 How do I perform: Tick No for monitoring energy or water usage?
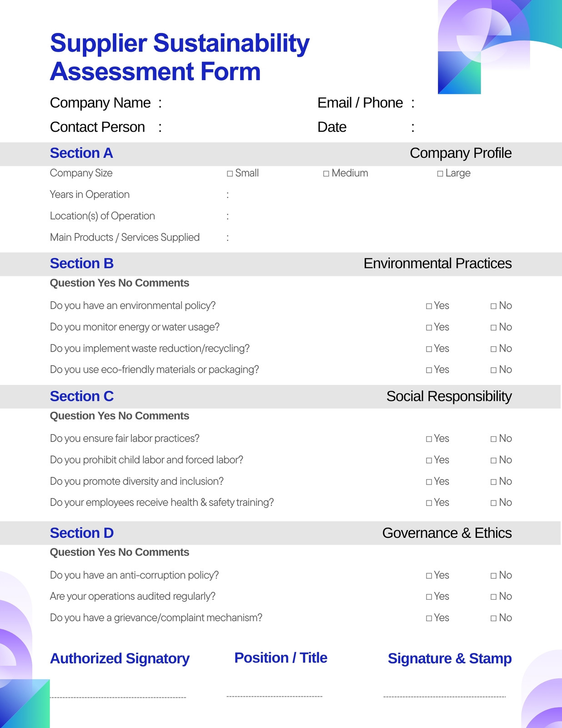[x=493, y=328]
